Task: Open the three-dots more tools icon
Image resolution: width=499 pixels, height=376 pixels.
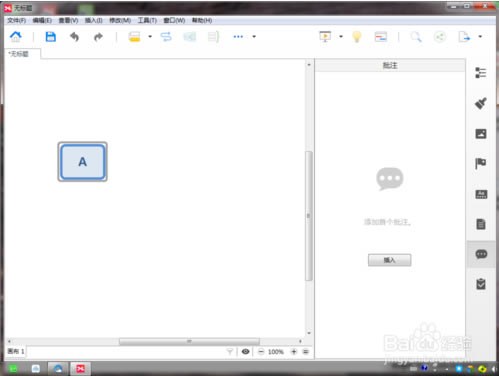Action: point(238,37)
